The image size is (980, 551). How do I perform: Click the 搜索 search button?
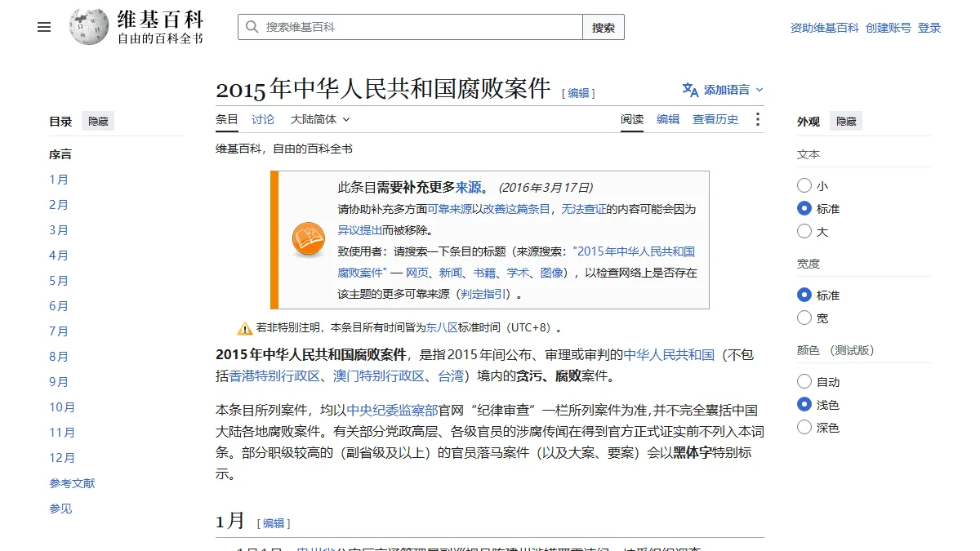coord(604,27)
